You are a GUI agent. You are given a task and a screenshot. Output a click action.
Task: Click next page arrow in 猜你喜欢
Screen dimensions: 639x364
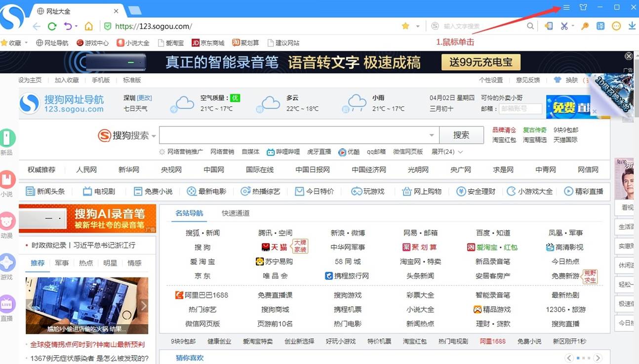tap(598, 358)
